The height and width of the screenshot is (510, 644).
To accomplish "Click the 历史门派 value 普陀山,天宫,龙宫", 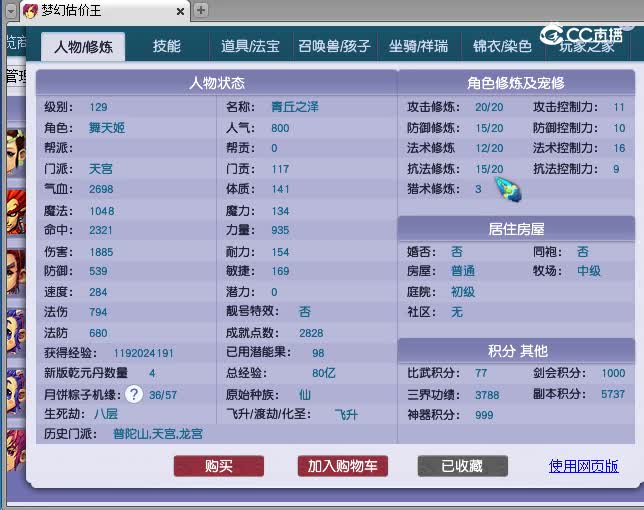I will pyautogui.click(x=158, y=434).
